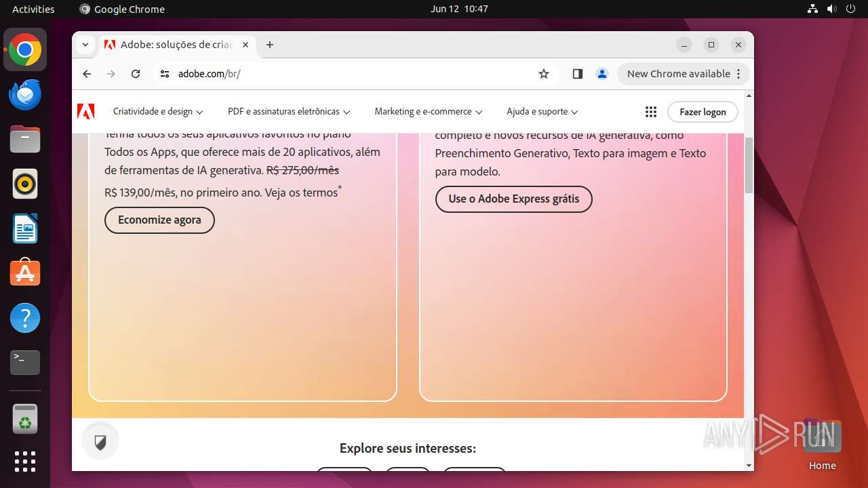Image resolution: width=868 pixels, height=488 pixels.
Task: Click the volume icon in top bar
Action: 831,9
